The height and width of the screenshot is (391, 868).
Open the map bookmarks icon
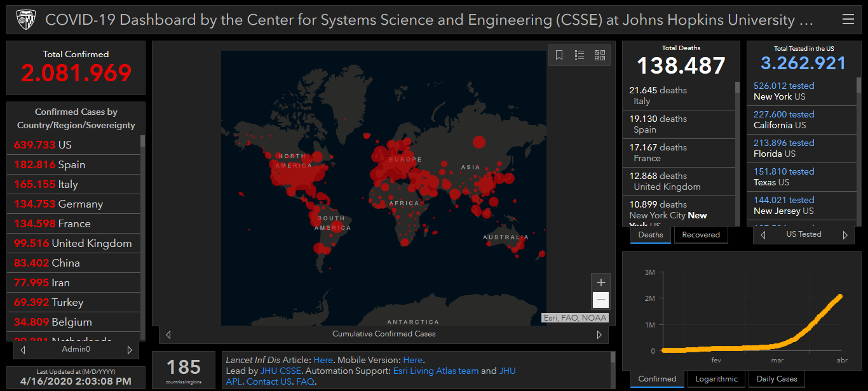coord(559,55)
